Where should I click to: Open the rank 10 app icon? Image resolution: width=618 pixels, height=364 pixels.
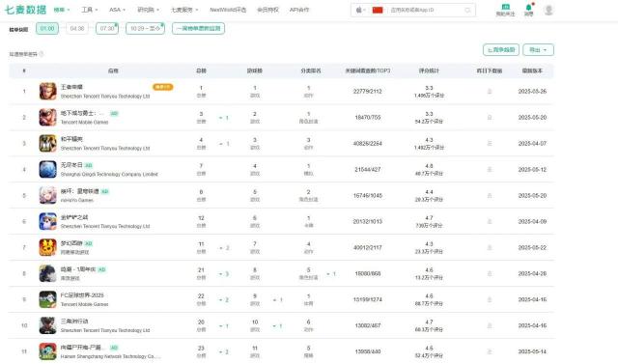[47, 325]
